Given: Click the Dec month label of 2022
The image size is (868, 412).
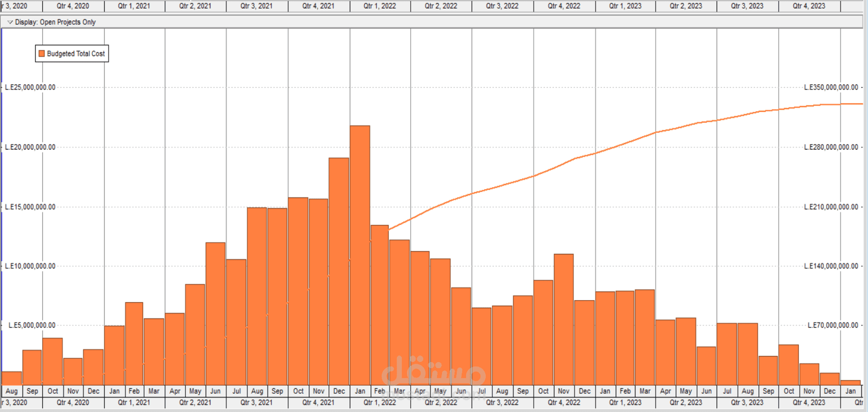Looking at the screenshot, I should tap(585, 391).
